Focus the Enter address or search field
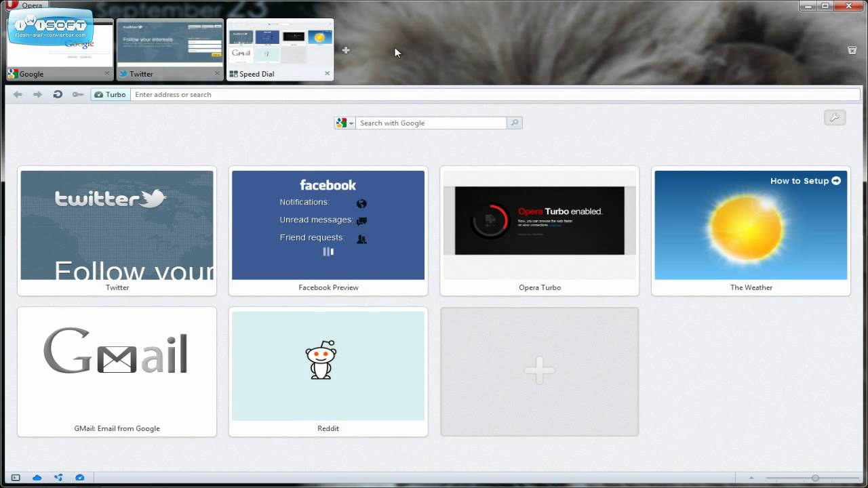868x488 pixels. click(496, 94)
